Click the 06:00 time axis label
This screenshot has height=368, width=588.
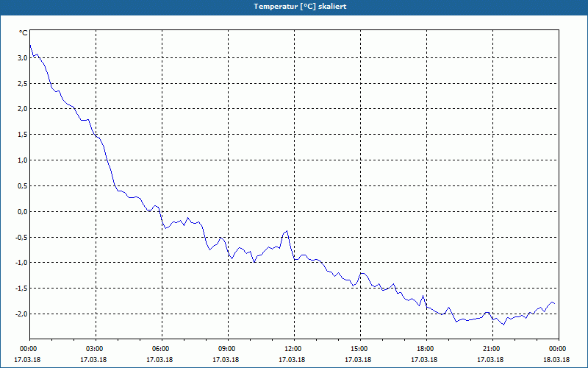point(162,349)
